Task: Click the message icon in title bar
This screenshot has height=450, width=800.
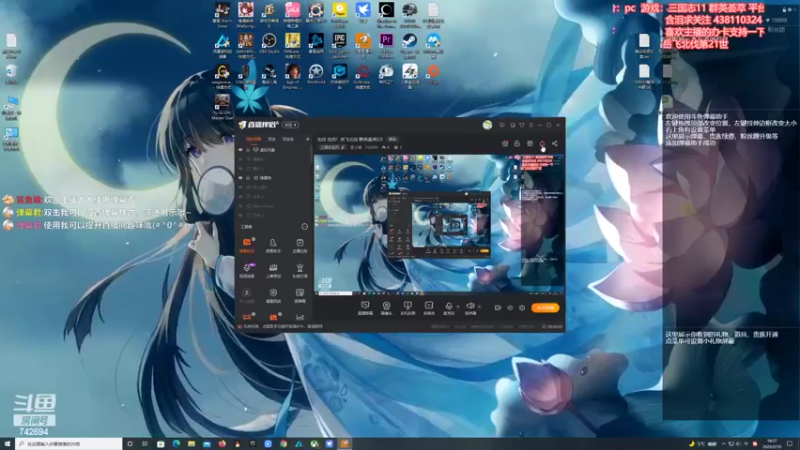Action: 502,125
